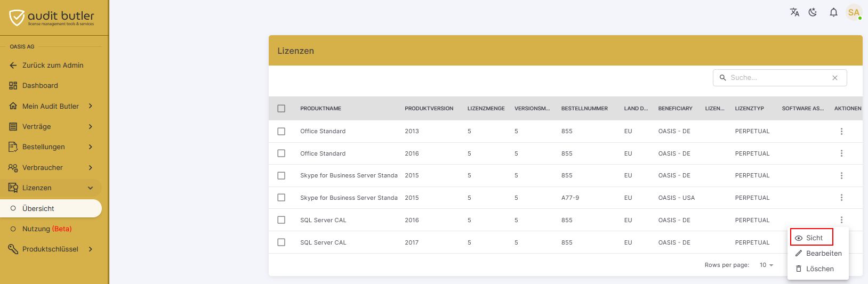This screenshot has height=284, width=868.
Task: Sort by LIZENZMENGE column header
Action: 486,109
